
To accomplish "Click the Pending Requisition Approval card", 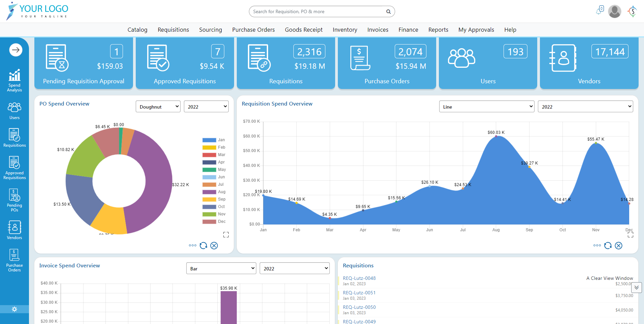I will (84, 63).
